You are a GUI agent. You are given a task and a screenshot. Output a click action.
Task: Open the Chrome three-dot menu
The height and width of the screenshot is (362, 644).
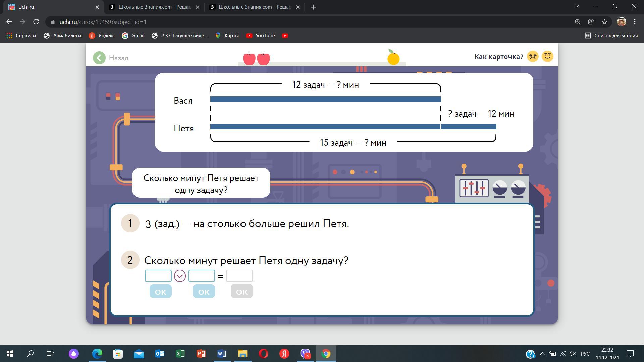pos(635,22)
